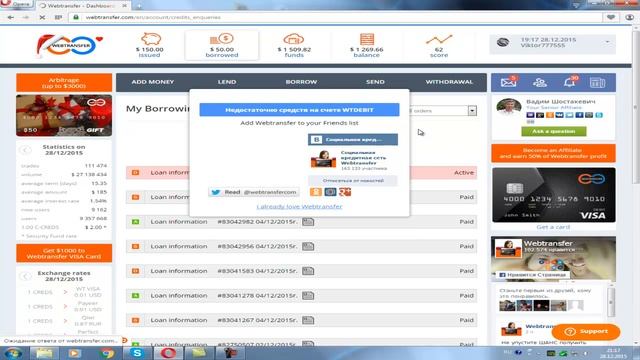Click the I already love Webtransfer link
The image size is (640, 360).
point(299,207)
